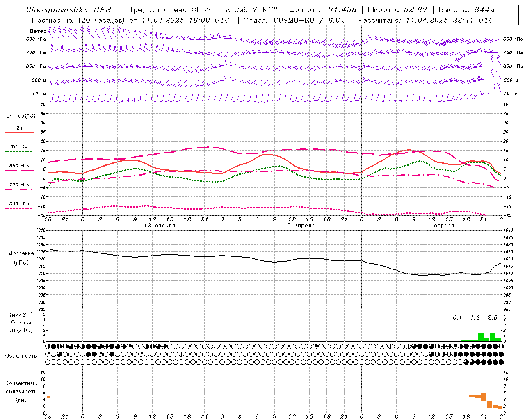Click the small orange convective bar at forecast start
Screen dimensions: 525x420
(x=49, y=397)
